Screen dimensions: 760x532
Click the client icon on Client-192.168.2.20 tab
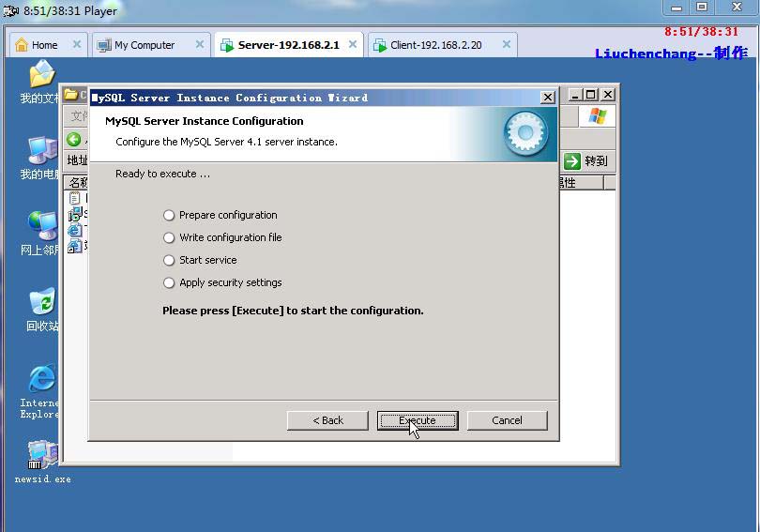pyautogui.click(x=379, y=45)
